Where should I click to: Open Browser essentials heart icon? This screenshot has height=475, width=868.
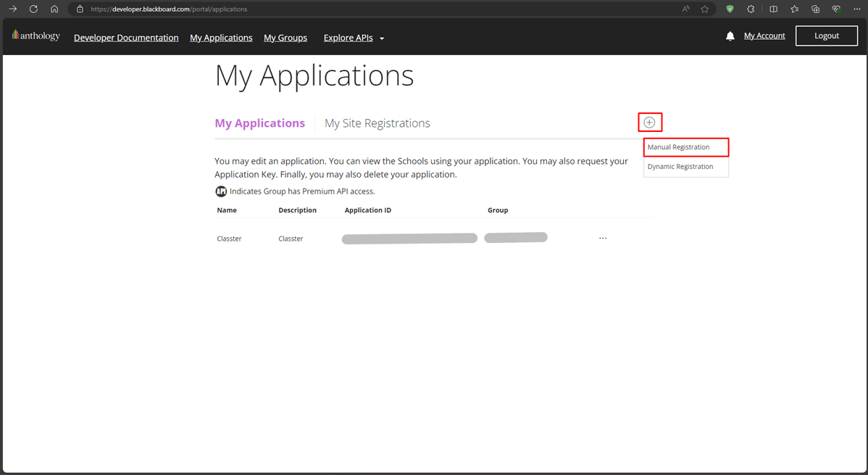pyautogui.click(x=836, y=9)
